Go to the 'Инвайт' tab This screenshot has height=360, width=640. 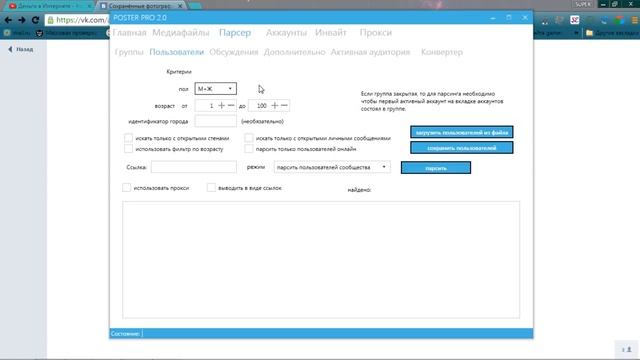coord(331,33)
